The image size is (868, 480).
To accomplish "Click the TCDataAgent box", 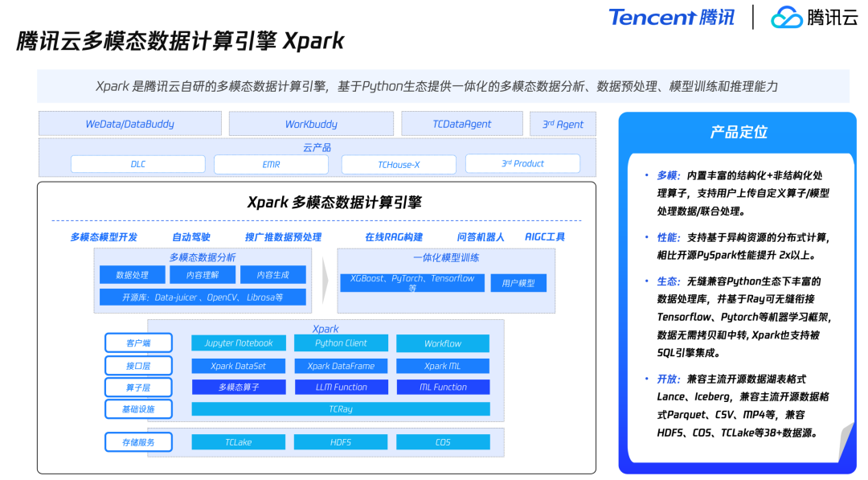I will 461,124.
